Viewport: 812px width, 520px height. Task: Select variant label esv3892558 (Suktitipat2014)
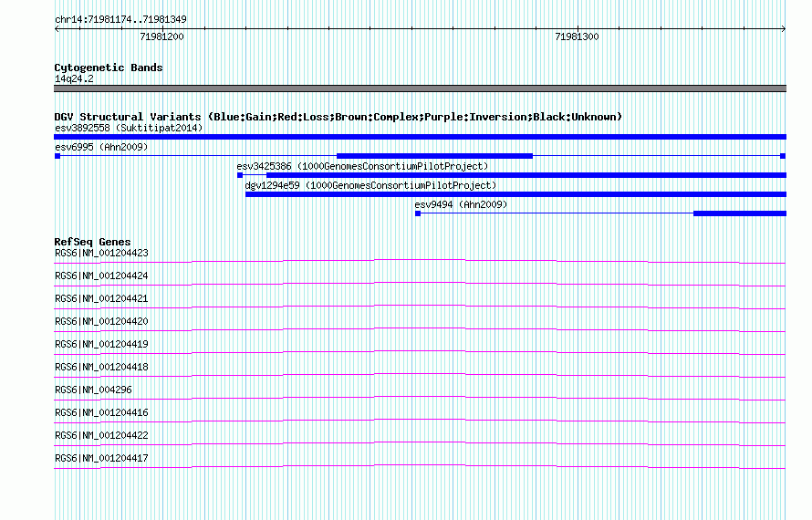[x=129, y=128]
